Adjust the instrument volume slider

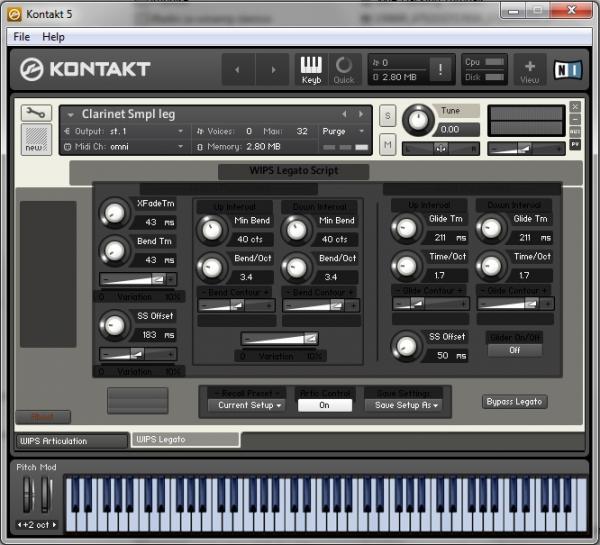[526, 148]
